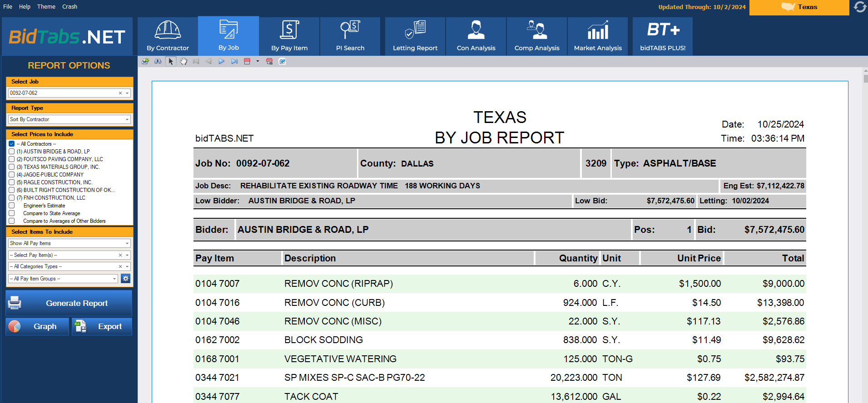This screenshot has height=403, width=868.
Task: Check AUSTIN BRIDGE & ROAD, LP
Action: pyautogui.click(x=12, y=152)
